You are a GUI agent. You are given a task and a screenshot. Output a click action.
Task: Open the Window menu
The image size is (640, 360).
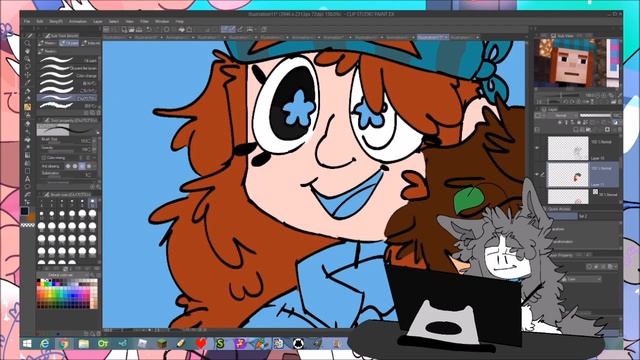162,21
